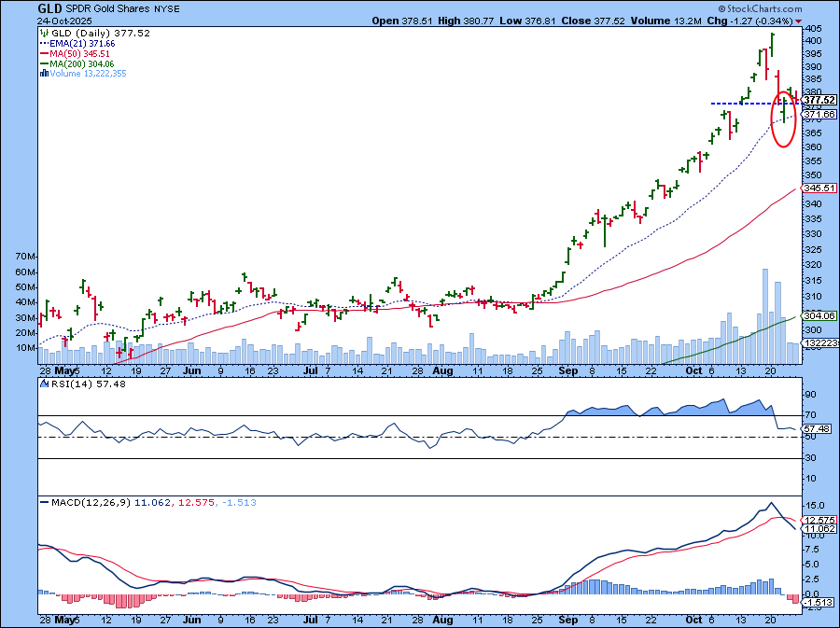Click the 345.51 MA tag on right axis
The width and height of the screenshot is (840, 628).
[819, 188]
